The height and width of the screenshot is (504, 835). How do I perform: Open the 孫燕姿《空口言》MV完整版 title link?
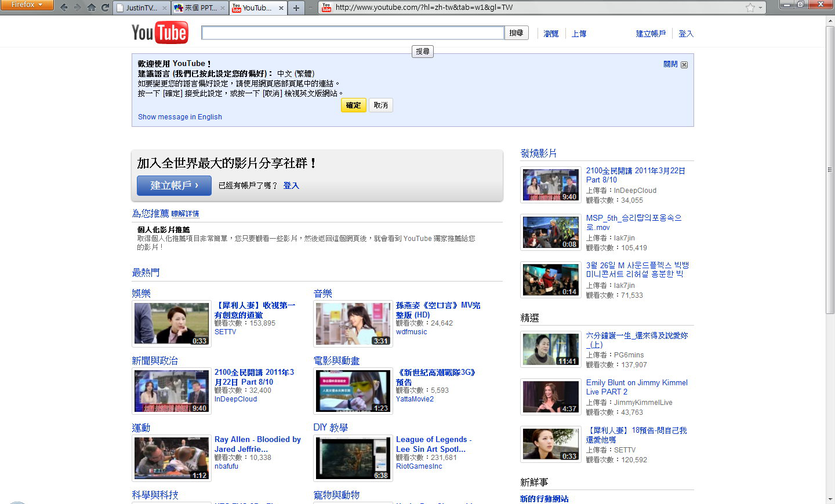coord(438,310)
